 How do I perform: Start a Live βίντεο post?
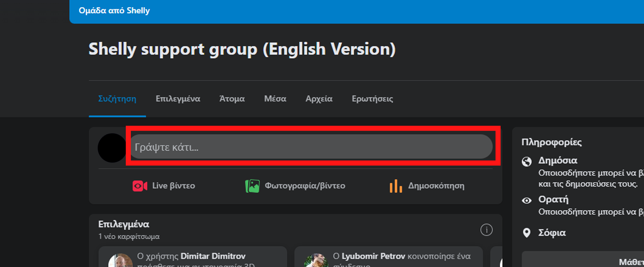pos(164,186)
